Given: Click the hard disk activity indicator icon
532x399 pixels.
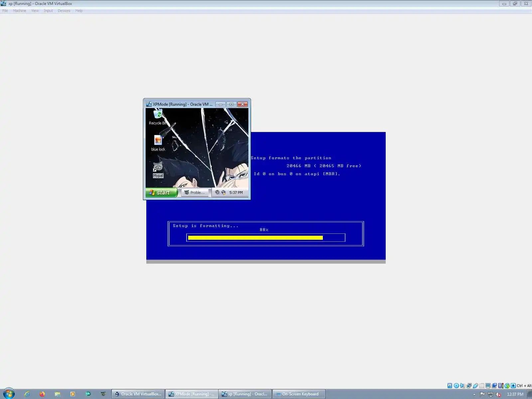Looking at the screenshot, I should [450, 386].
